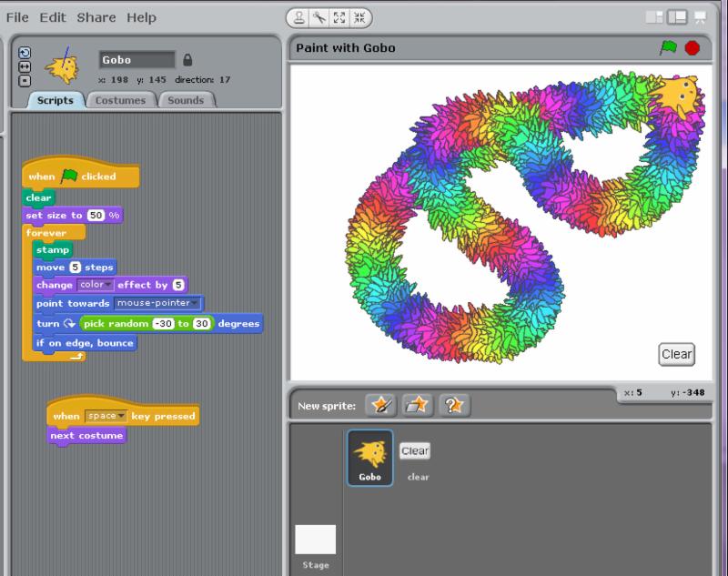The width and height of the screenshot is (728, 576).
Task: Paint a new sprite
Action: [x=380, y=405]
